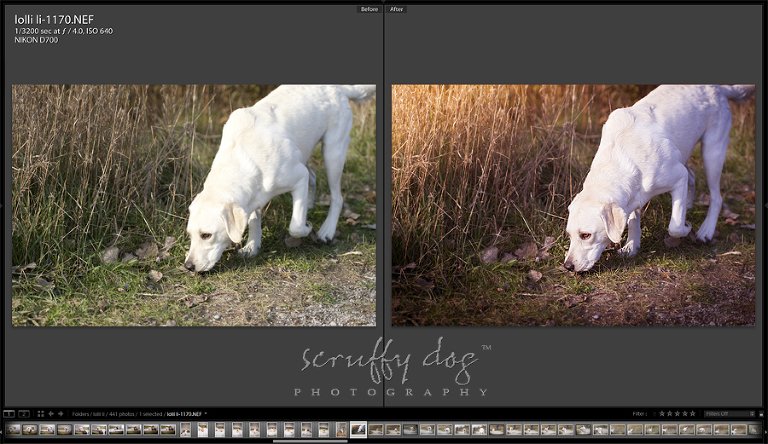
Task: Expand the hidden left panel via edge arrow
Action: tap(2, 205)
